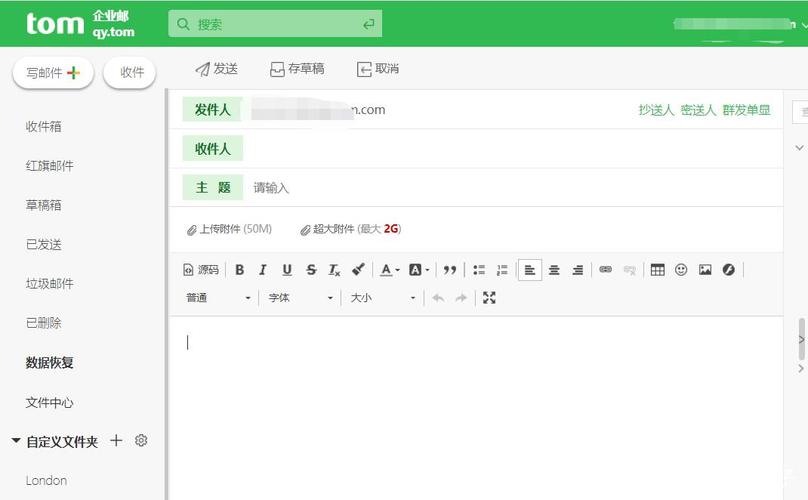This screenshot has width=808, height=500.
Task: Click the 主题 subject input field
Action: [x=500, y=188]
